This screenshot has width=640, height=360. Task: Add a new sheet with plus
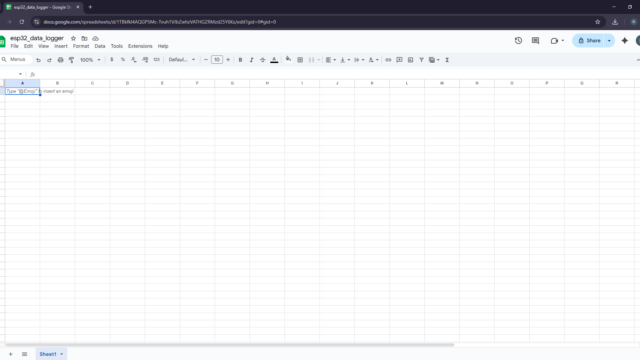click(11, 354)
